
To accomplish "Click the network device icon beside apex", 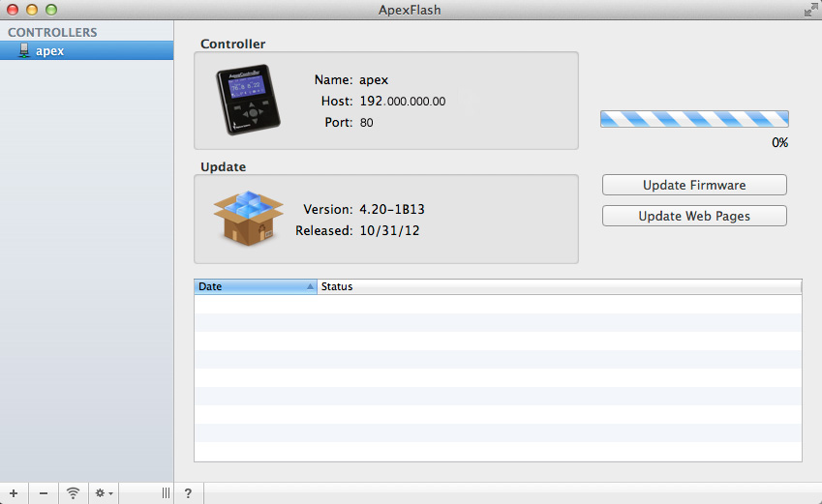I will tap(24, 50).
